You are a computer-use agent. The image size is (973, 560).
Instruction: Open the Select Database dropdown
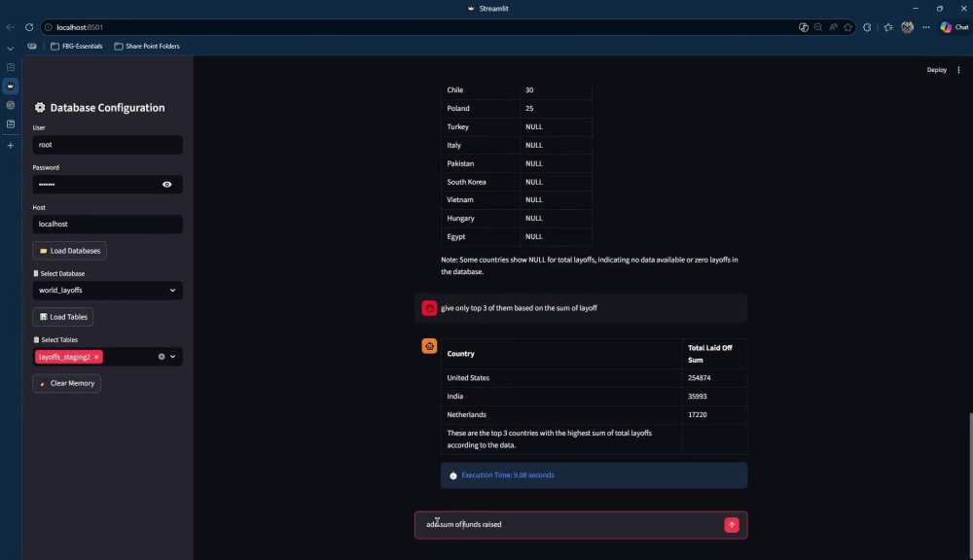click(107, 291)
